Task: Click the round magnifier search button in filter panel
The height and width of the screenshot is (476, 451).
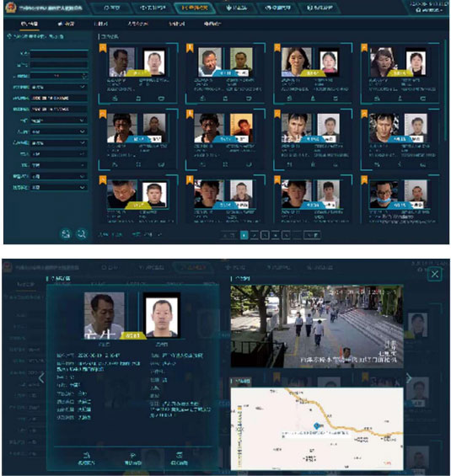Action: pos(82,234)
